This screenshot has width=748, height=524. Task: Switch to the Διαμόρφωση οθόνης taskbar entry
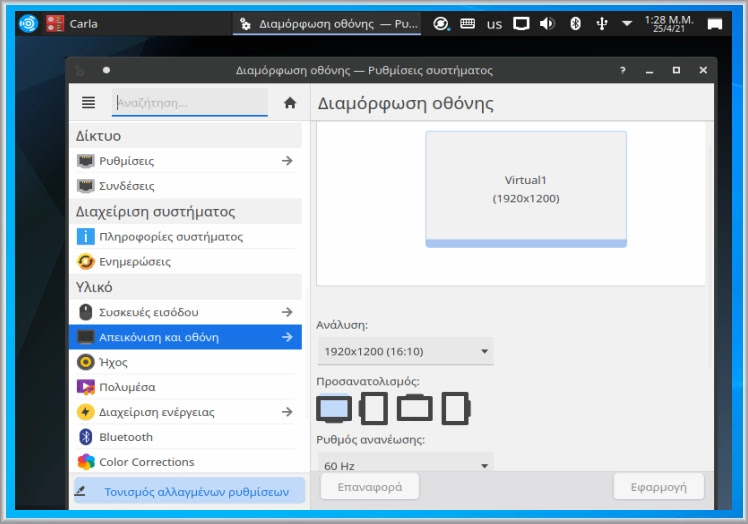coord(328,24)
